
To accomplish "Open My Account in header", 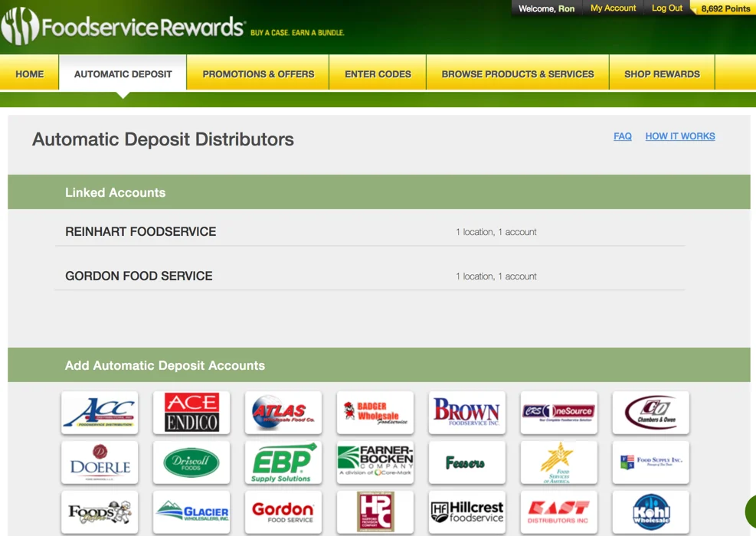I will coord(614,8).
